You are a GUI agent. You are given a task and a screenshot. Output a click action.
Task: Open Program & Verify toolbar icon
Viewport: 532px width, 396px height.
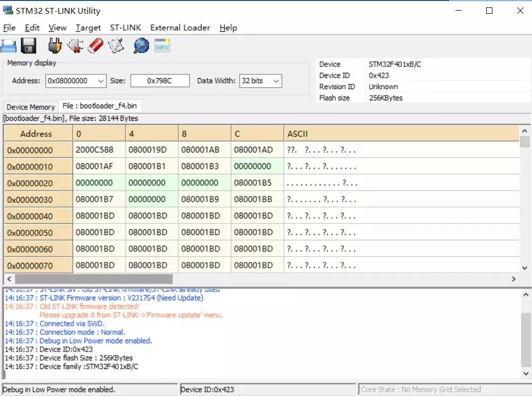(x=116, y=46)
